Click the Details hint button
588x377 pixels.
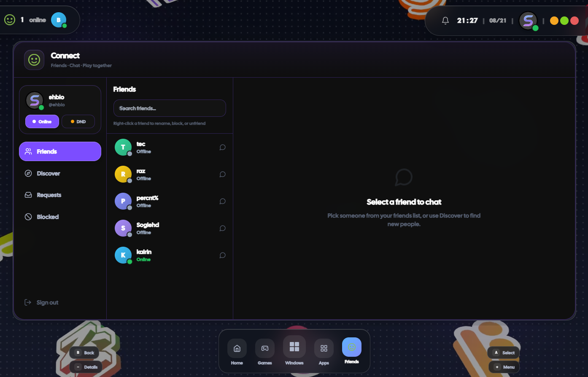point(86,367)
